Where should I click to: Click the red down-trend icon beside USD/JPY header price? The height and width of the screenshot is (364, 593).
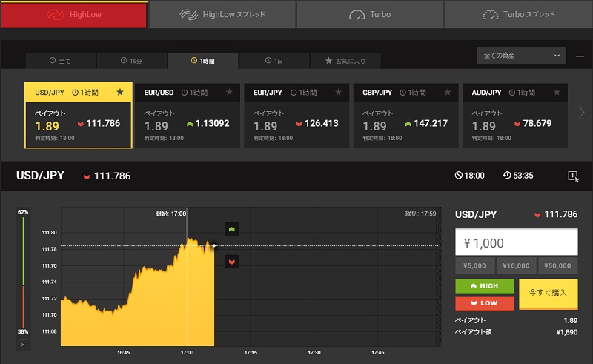87,176
